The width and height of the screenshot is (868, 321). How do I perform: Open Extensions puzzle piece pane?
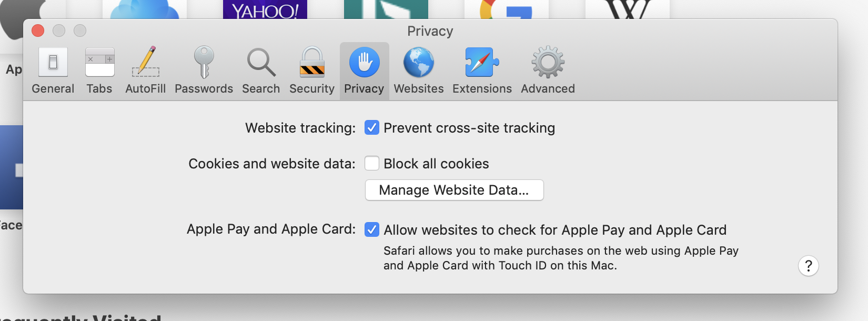482,70
